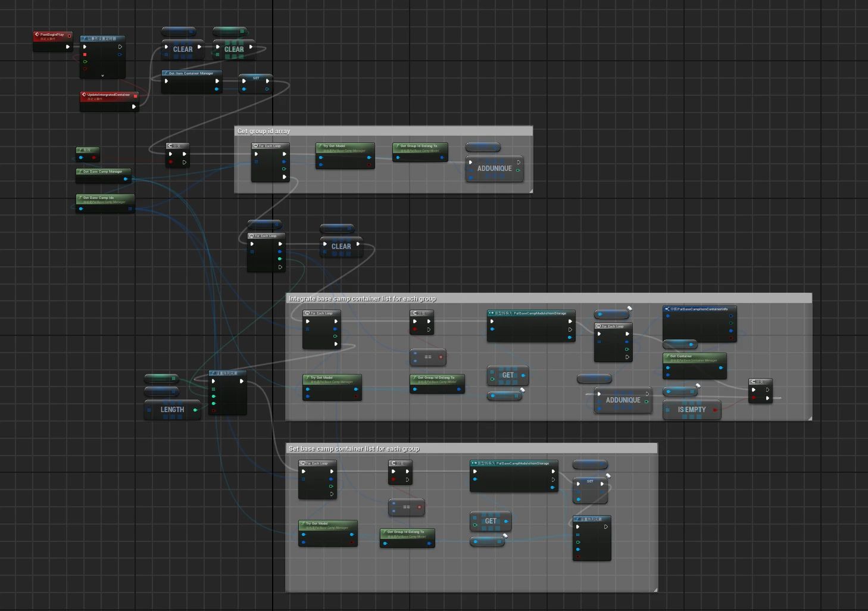The height and width of the screenshot is (611, 868).
Task: Select the Get Base Camp Ids node
Action: (105, 199)
